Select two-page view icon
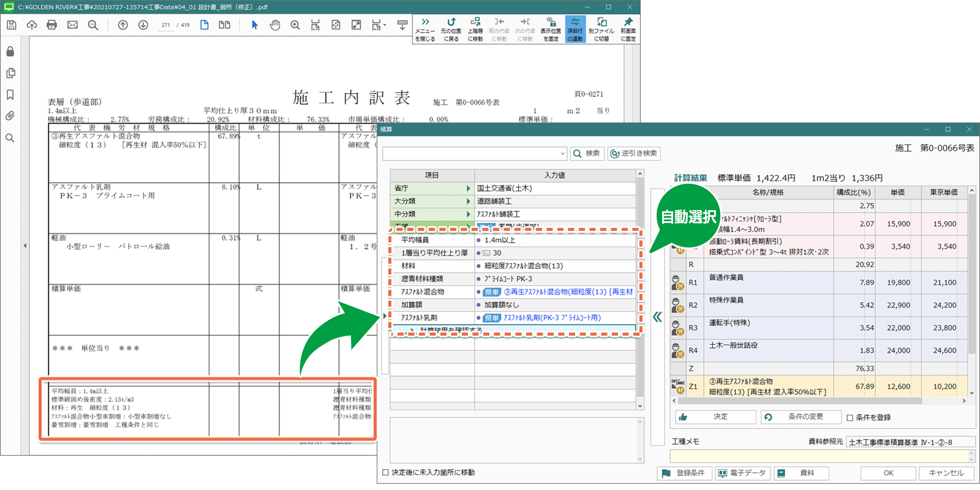This screenshot has height=490, width=980. (225, 25)
